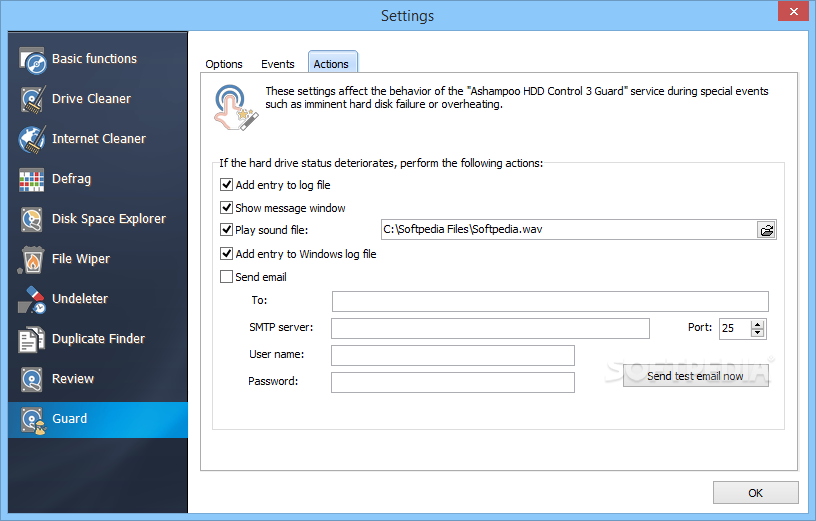Select the Review sidebar label
The image size is (816, 521).
(73, 379)
